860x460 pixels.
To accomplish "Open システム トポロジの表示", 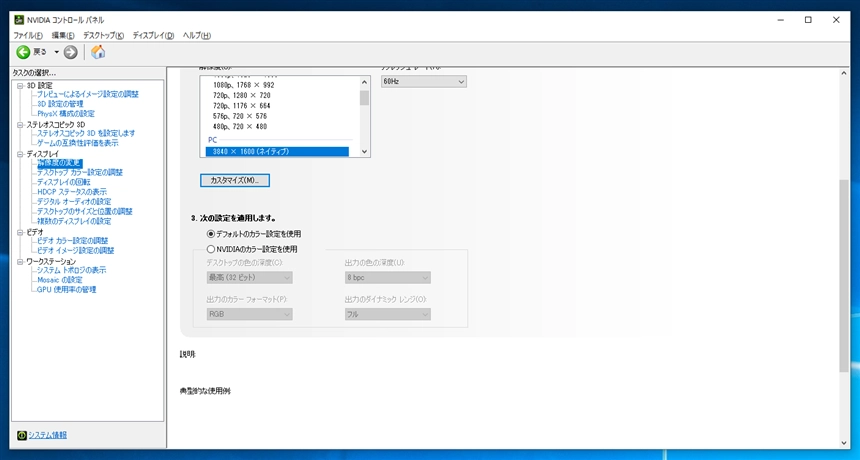I will click(71, 270).
